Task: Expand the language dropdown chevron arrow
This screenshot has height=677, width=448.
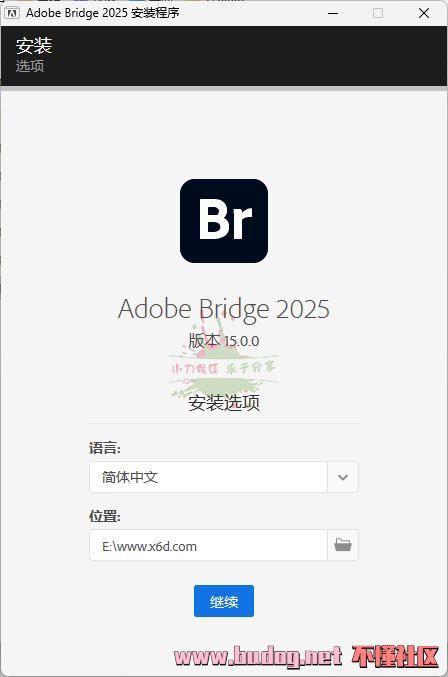Action: pos(343,477)
